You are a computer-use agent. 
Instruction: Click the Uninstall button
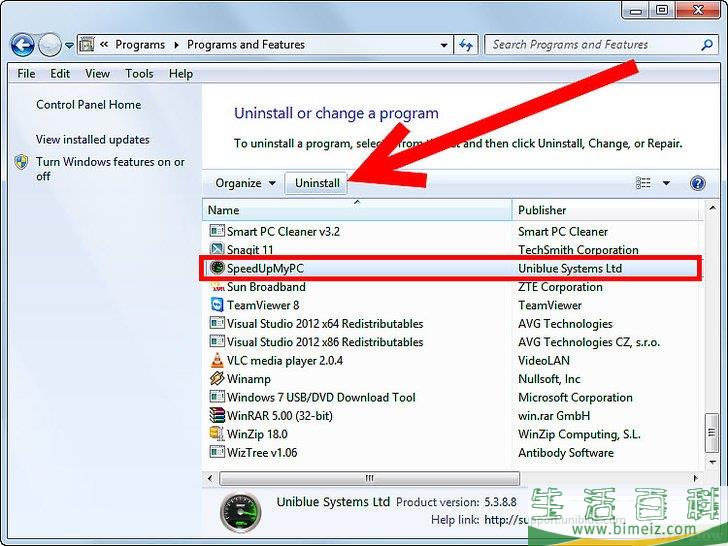(x=317, y=183)
